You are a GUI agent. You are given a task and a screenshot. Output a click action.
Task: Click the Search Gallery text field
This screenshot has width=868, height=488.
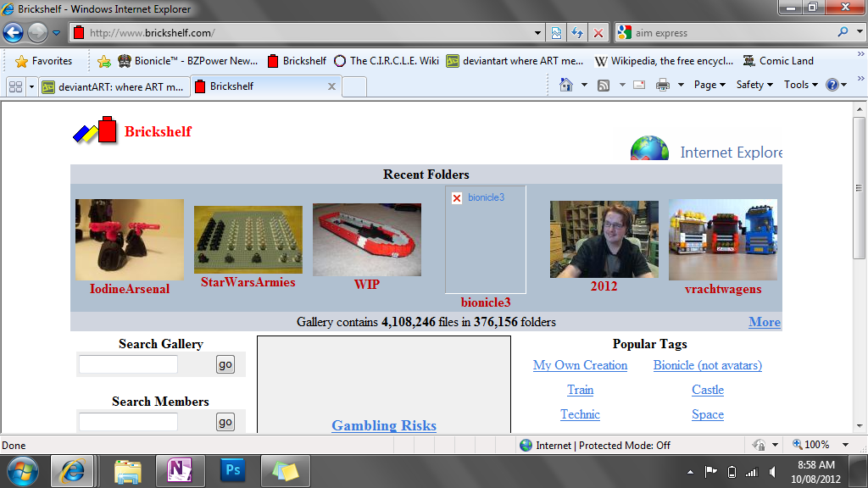click(128, 364)
